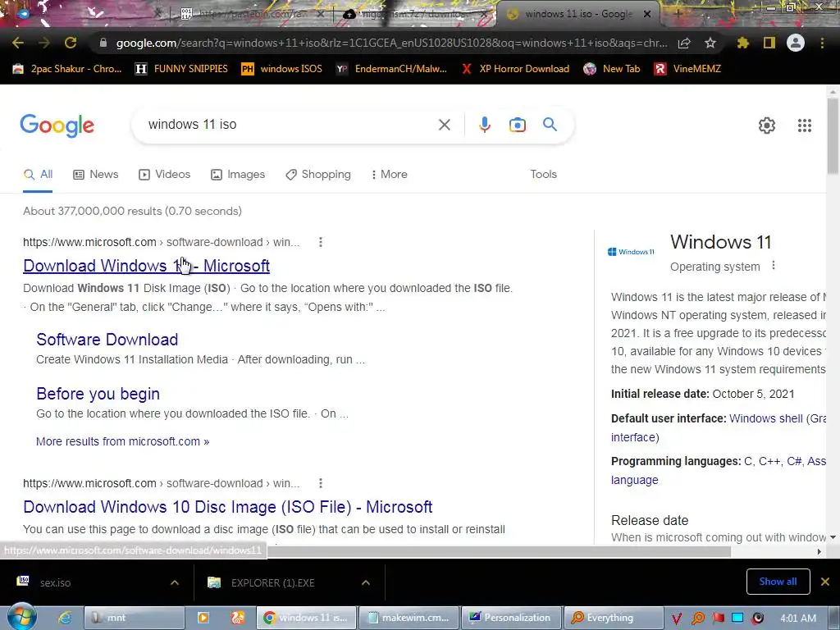Open FUNNY SNIPPIES bookmark
This screenshot has width=840, height=630.
[x=182, y=69]
